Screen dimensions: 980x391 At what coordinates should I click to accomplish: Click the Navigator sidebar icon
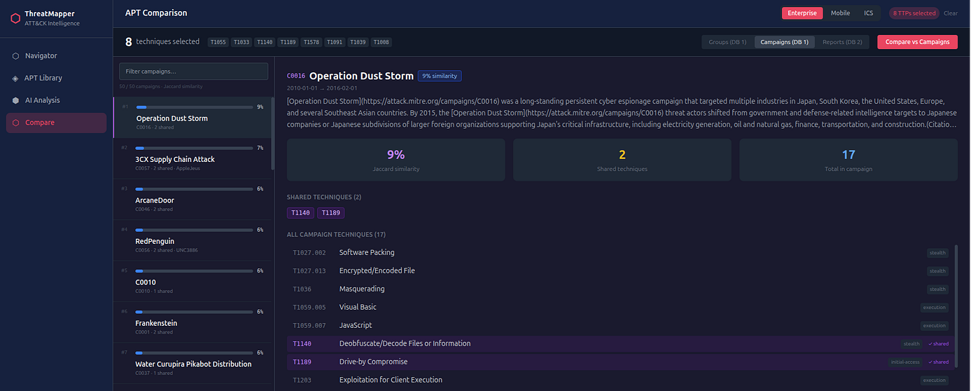15,56
